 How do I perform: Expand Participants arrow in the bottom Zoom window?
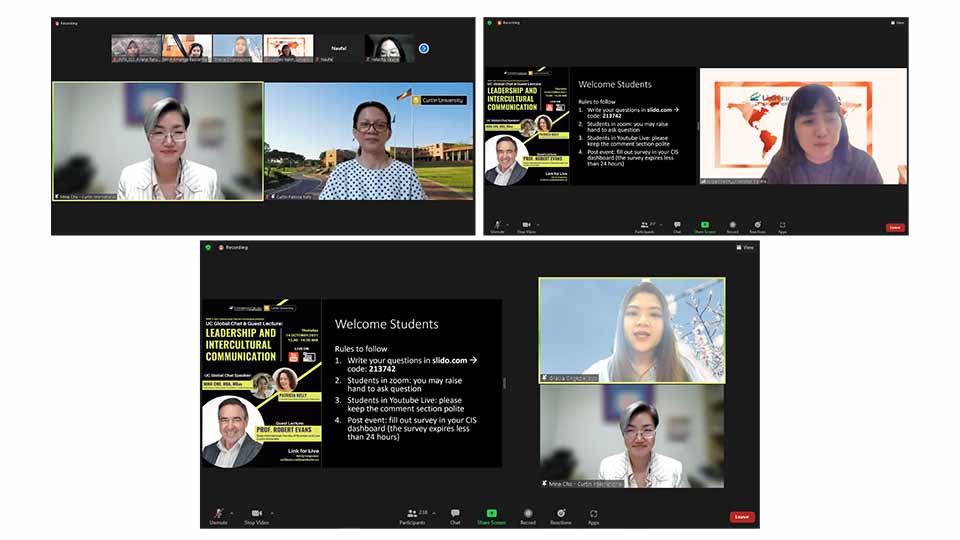(x=433, y=513)
